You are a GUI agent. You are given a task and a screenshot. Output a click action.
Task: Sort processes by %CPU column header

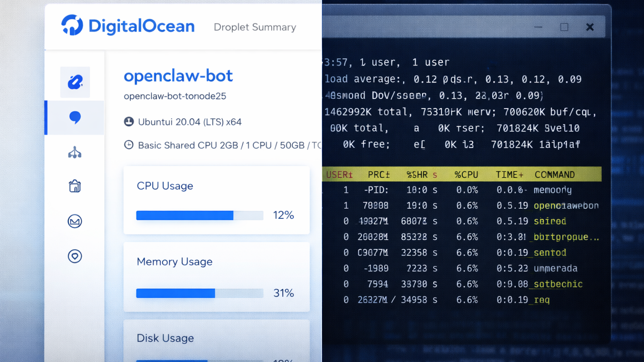466,175
